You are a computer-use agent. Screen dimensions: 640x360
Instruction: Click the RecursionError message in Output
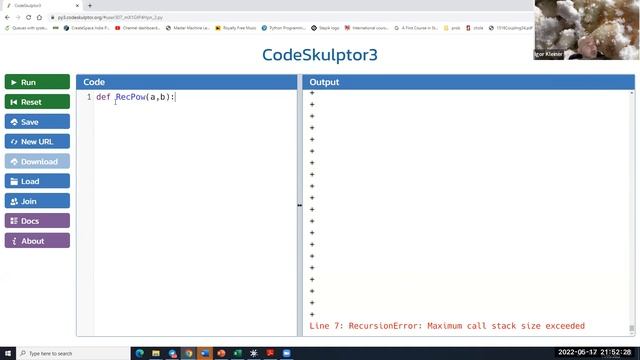[x=447, y=326]
